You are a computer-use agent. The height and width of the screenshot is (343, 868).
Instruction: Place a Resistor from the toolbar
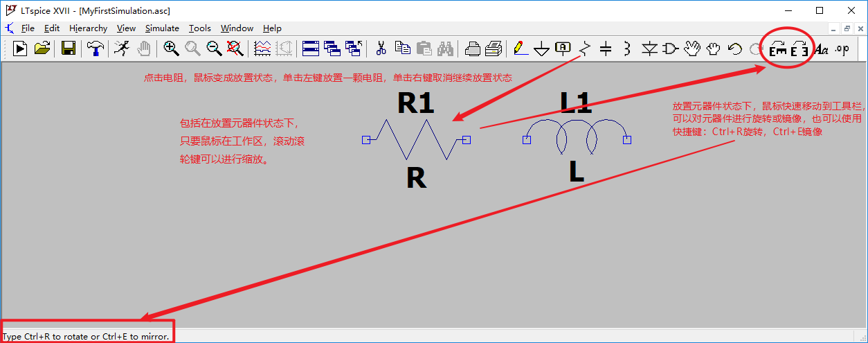pos(585,49)
